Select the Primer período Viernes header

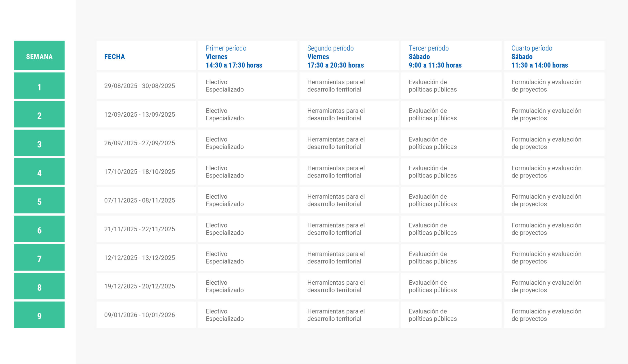[248, 56]
